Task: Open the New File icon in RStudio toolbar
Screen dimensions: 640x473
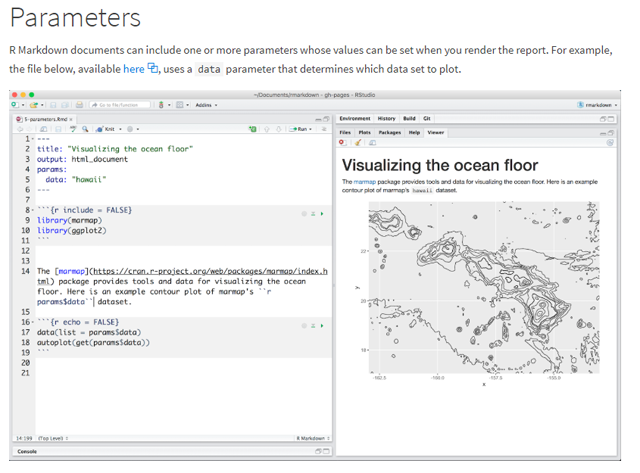Action: (x=15, y=105)
